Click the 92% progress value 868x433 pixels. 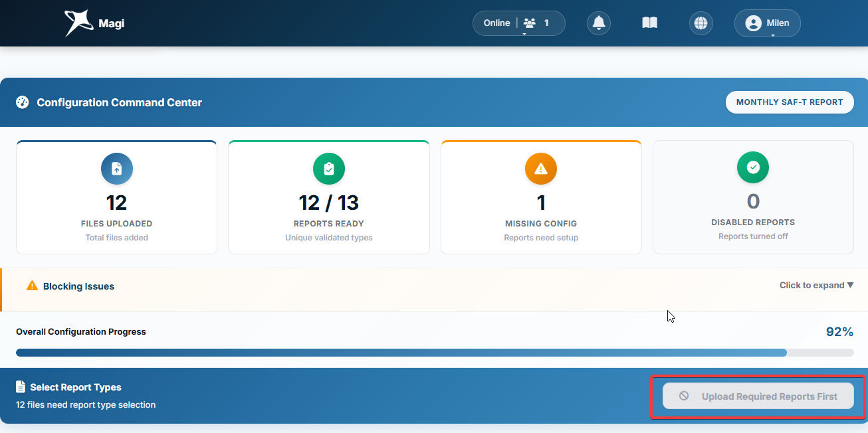(x=839, y=332)
